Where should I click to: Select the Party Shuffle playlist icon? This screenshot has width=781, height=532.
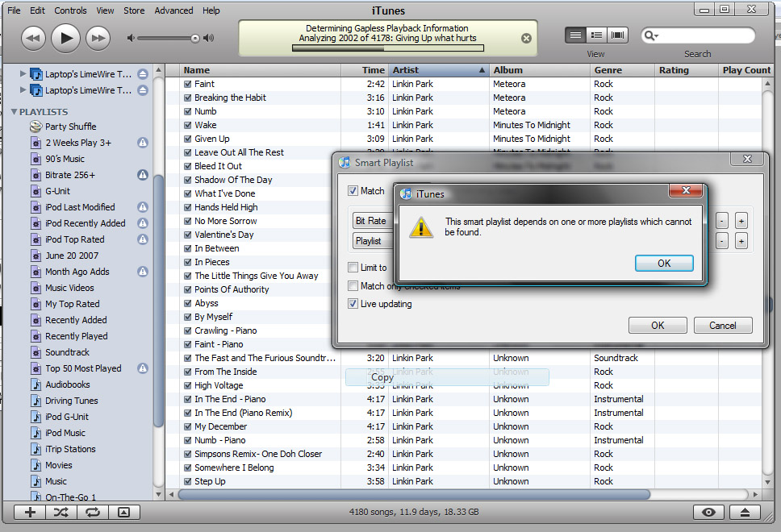pos(35,127)
